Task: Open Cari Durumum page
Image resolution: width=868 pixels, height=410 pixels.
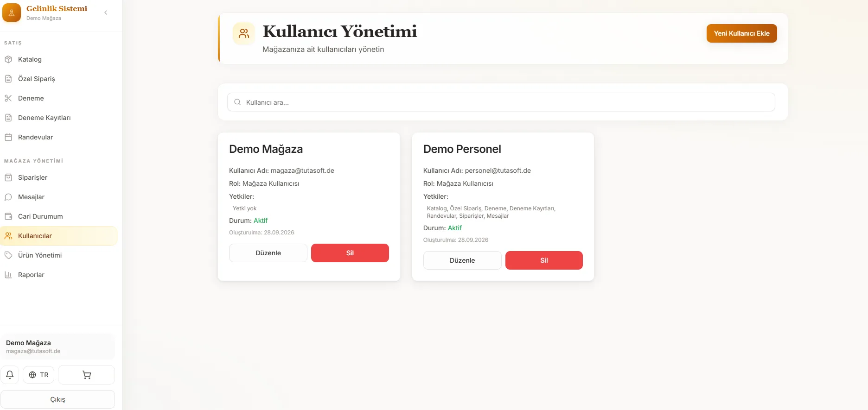Action: coord(58,216)
